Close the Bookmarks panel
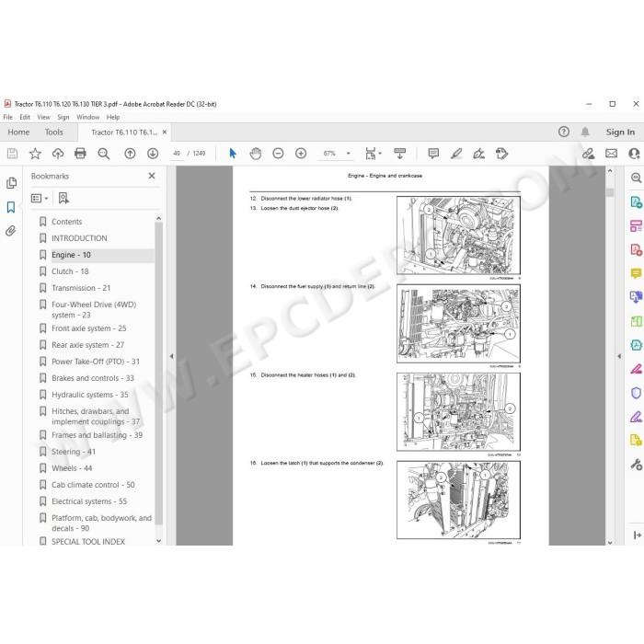The image size is (644, 644). point(152,176)
